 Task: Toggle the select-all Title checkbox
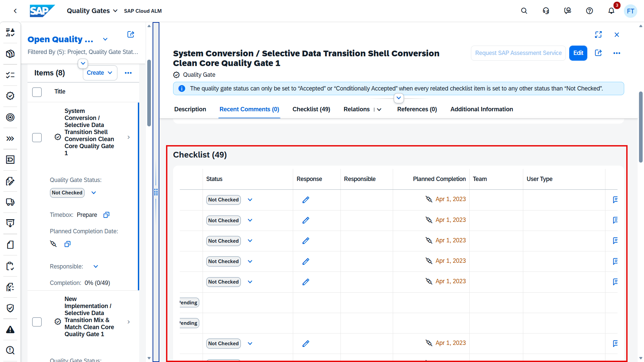coord(37,92)
